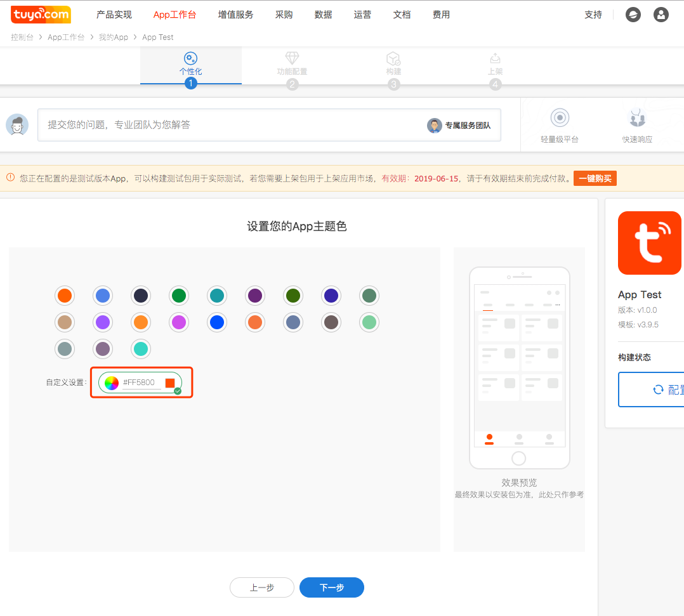The height and width of the screenshot is (616, 684).
Task: Click the 上一步 button
Action: 261,587
